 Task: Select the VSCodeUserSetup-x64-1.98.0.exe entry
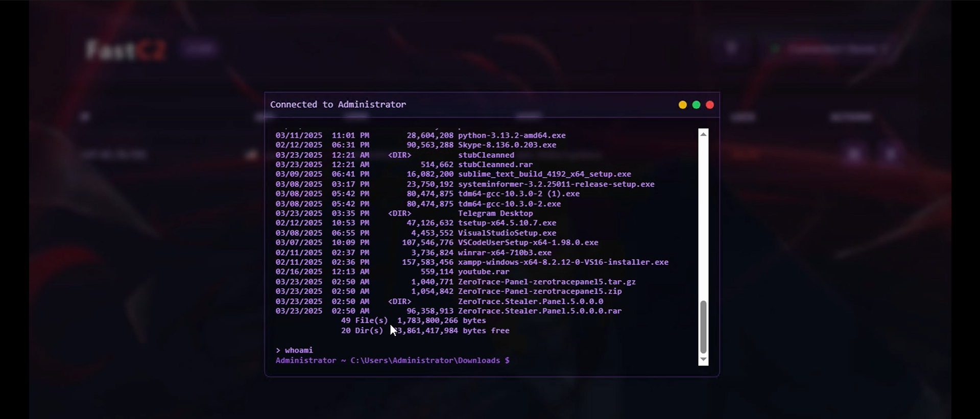coord(437,242)
